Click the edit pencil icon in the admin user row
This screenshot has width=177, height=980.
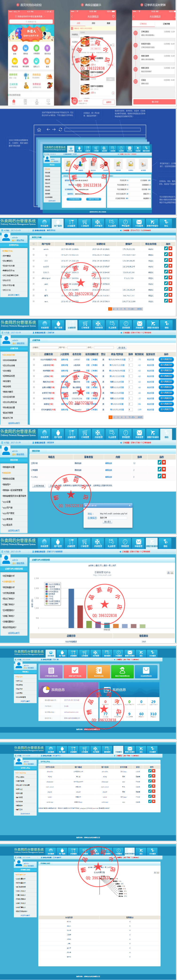(x=165, y=249)
